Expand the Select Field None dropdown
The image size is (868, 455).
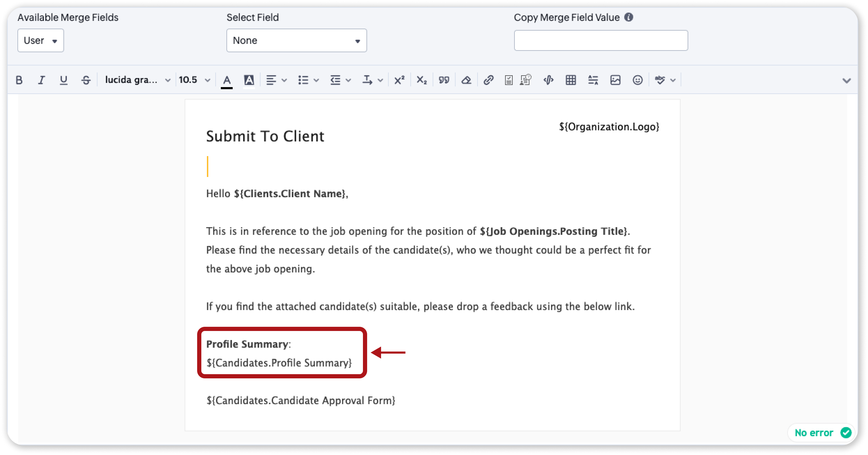(296, 40)
